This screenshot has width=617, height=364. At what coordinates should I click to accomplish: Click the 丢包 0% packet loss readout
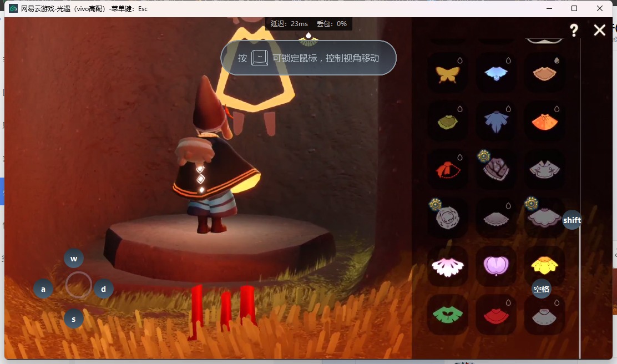tap(332, 24)
